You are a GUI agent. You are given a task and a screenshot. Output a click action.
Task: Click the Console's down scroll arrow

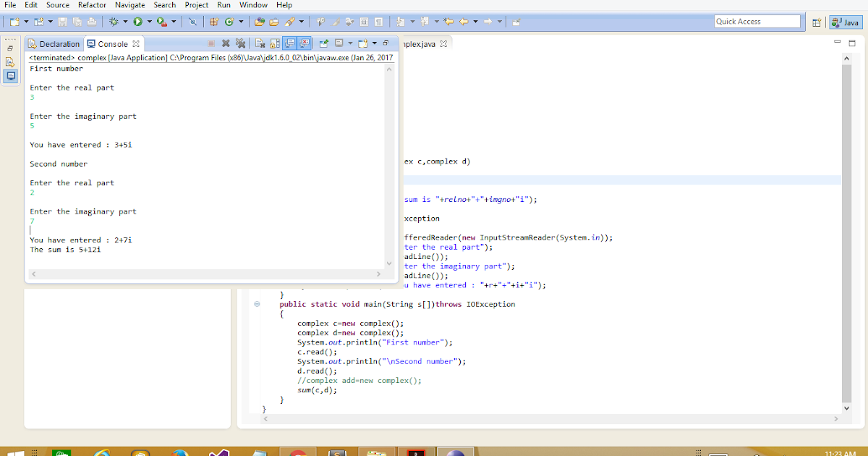pyautogui.click(x=389, y=264)
